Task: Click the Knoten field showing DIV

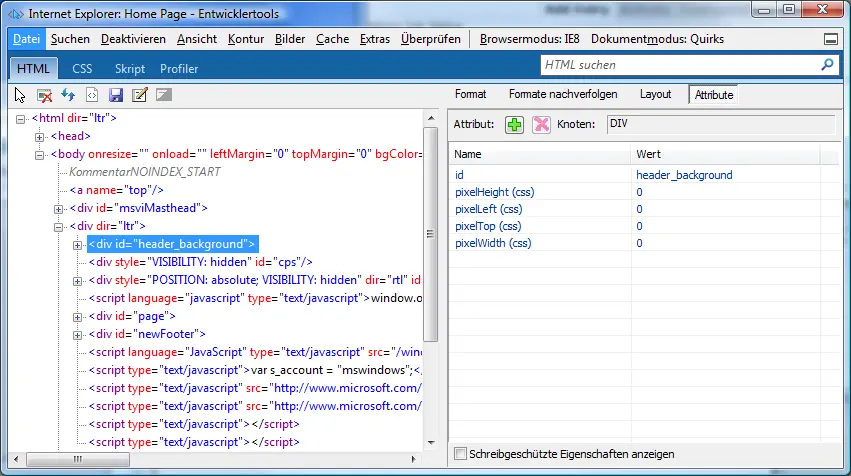Action: coord(720,124)
